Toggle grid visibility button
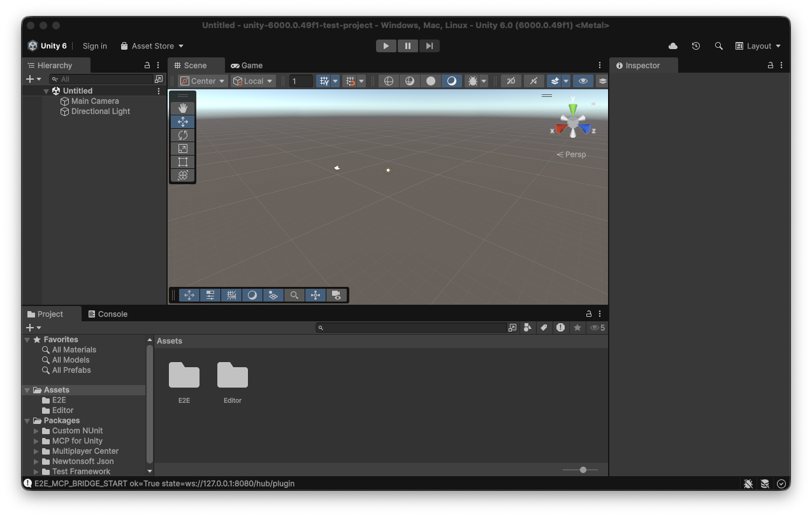This screenshot has width=812, height=517. pos(324,81)
